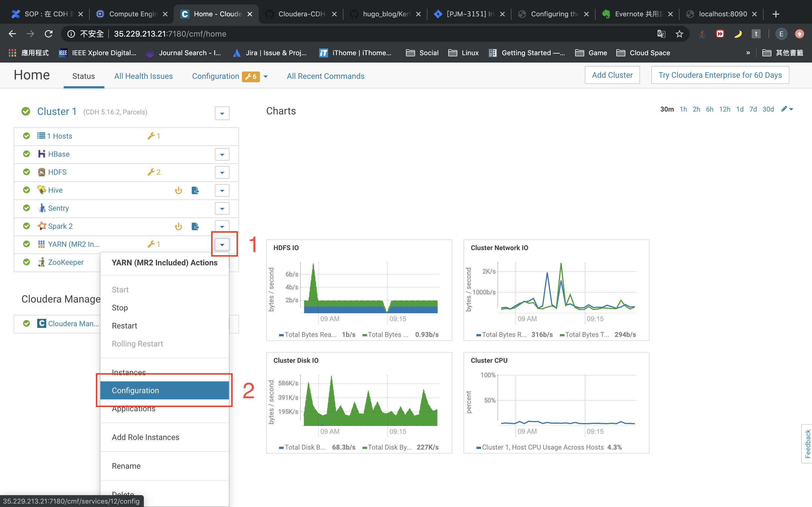Select the 12h chart time range
Screen dimensions: 812x507
click(x=724, y=109)
